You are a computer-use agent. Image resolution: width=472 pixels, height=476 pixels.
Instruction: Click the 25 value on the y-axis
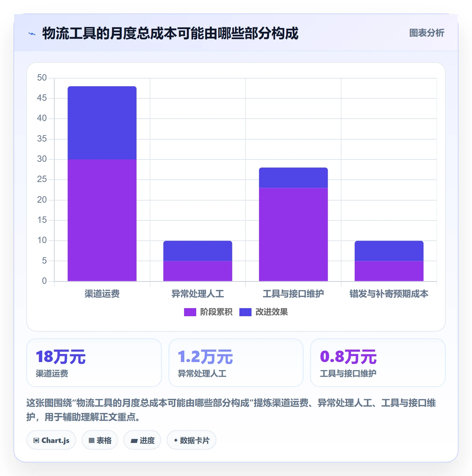tap(42, 179)
